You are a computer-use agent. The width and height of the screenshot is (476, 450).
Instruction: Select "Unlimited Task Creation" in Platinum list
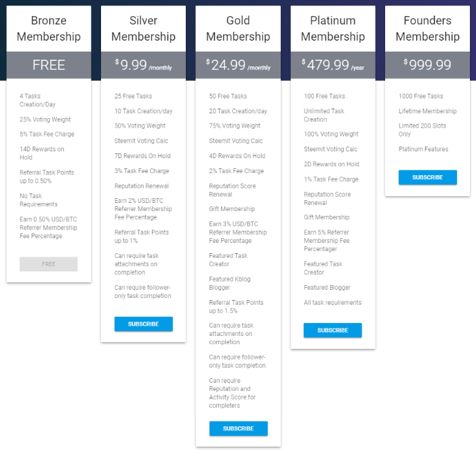[324, 115]
